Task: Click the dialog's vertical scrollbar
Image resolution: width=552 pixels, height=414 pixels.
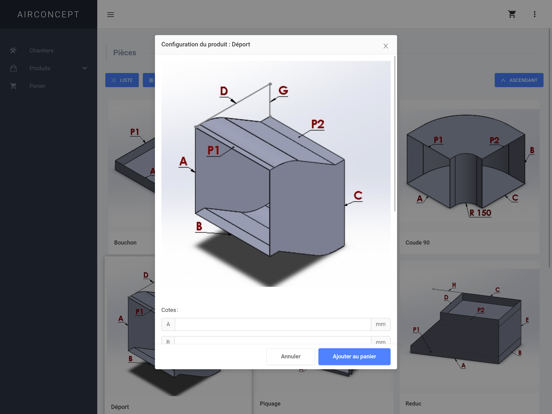Action: coord(395,134)
